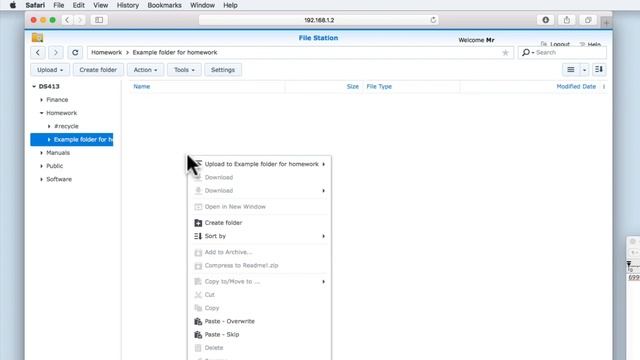Choose Upload to Example folder for homework
Image resolution: width=640 pixels, height=360 pixels.
pyautogui.click(x=260, y=164)
